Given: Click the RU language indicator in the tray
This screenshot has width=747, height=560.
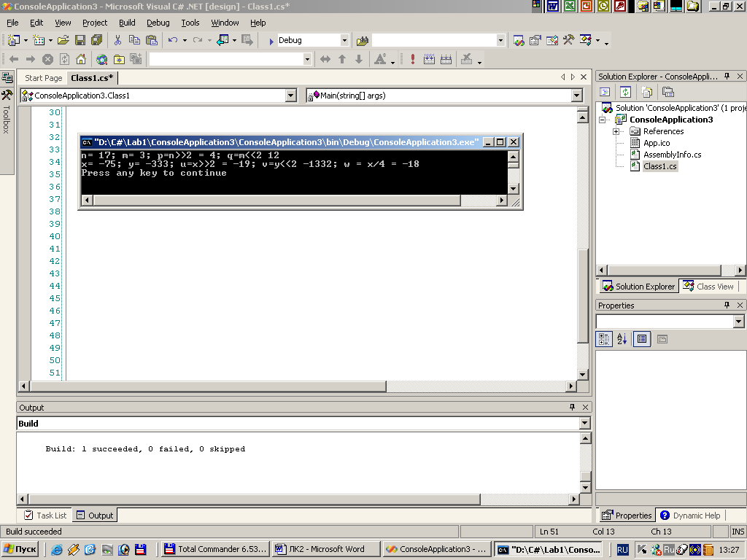Looking at the screenshot, I should pyautogui.click(x=622, y=549).
